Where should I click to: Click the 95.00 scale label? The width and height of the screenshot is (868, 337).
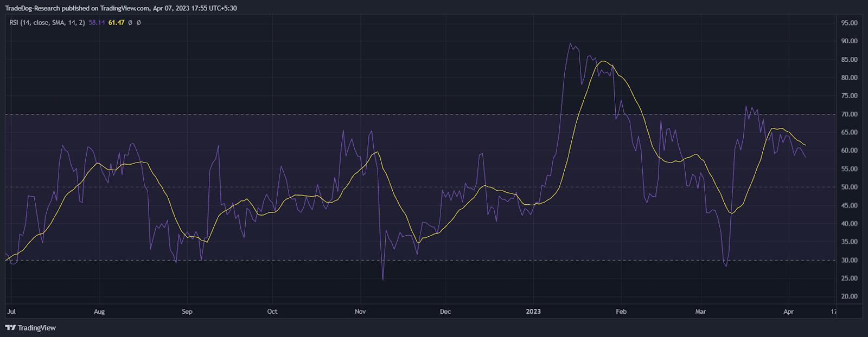849,23
